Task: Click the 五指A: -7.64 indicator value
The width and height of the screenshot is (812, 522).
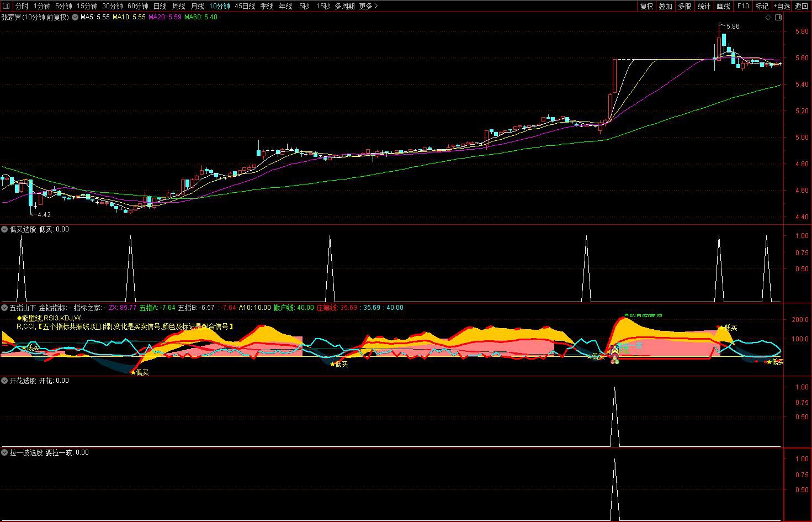Action: [157, 307]
